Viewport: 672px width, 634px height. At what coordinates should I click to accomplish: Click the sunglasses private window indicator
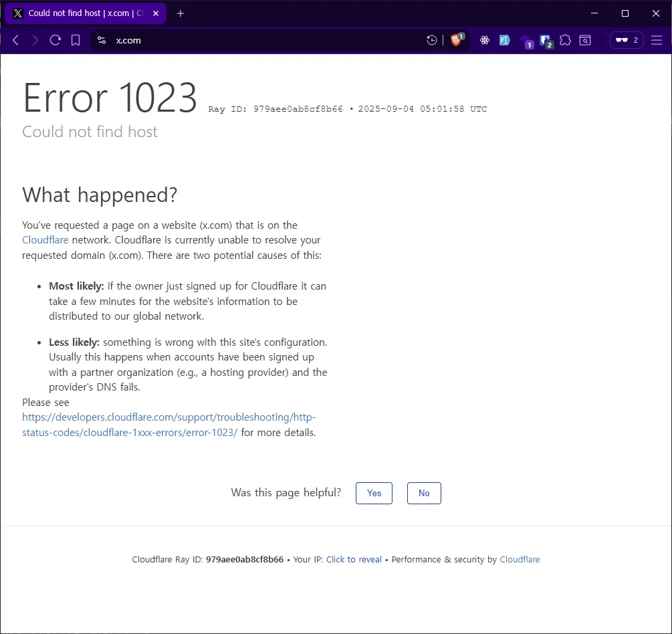click(627, 40)
